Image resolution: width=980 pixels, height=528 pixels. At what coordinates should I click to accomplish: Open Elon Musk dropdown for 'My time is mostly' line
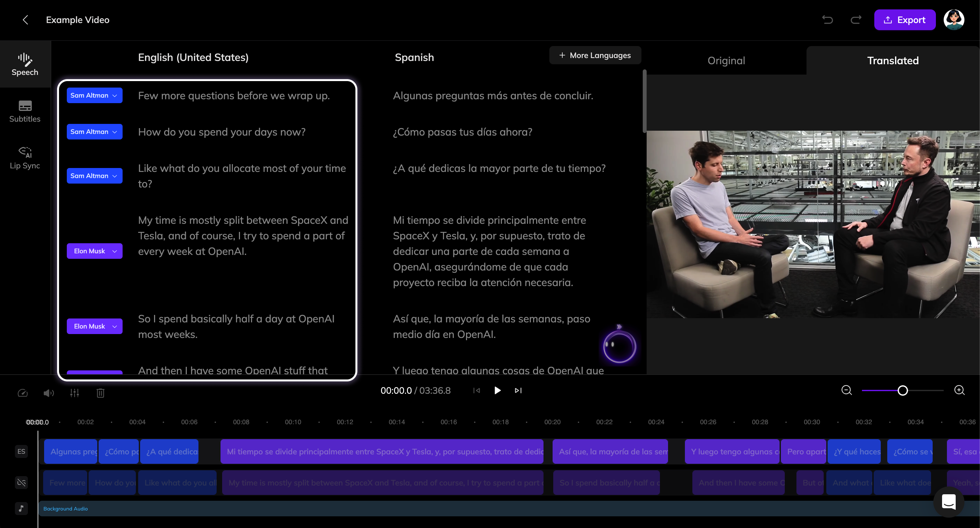click(94, 251)
